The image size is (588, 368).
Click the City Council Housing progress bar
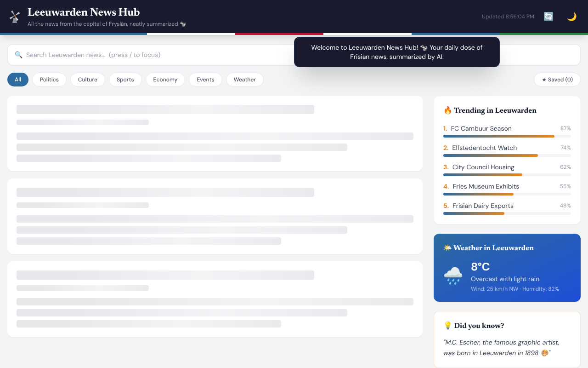click(x=507, y=175)
